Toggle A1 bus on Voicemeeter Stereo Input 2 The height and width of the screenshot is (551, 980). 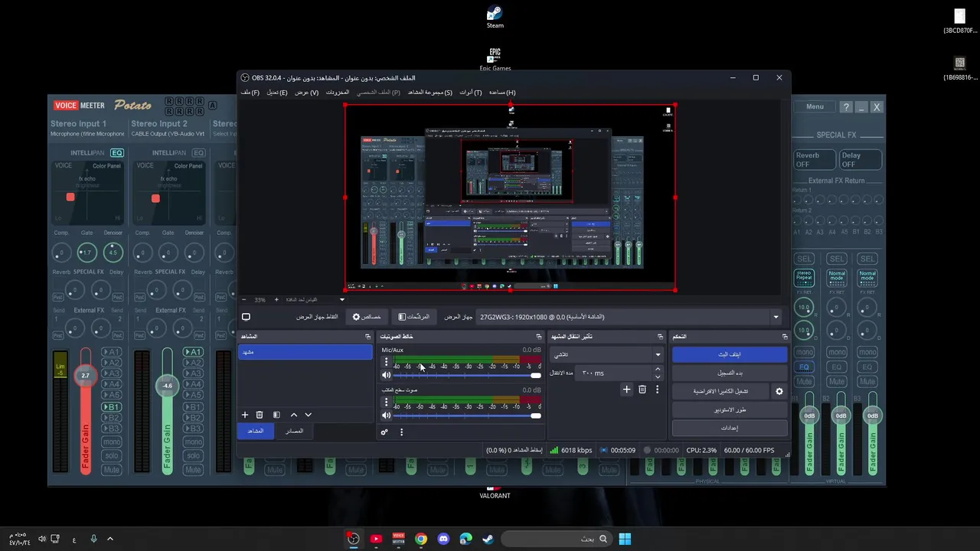(x=193, y=352)
